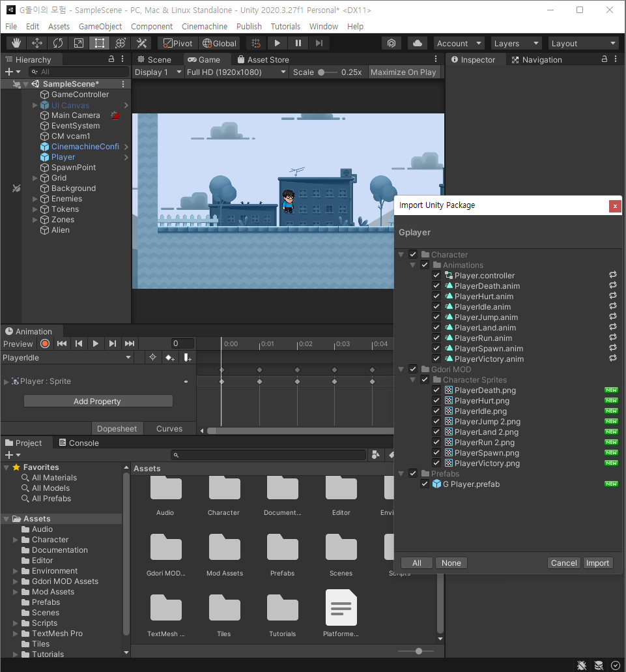Go to last animation keyframe

click(130, 343)
